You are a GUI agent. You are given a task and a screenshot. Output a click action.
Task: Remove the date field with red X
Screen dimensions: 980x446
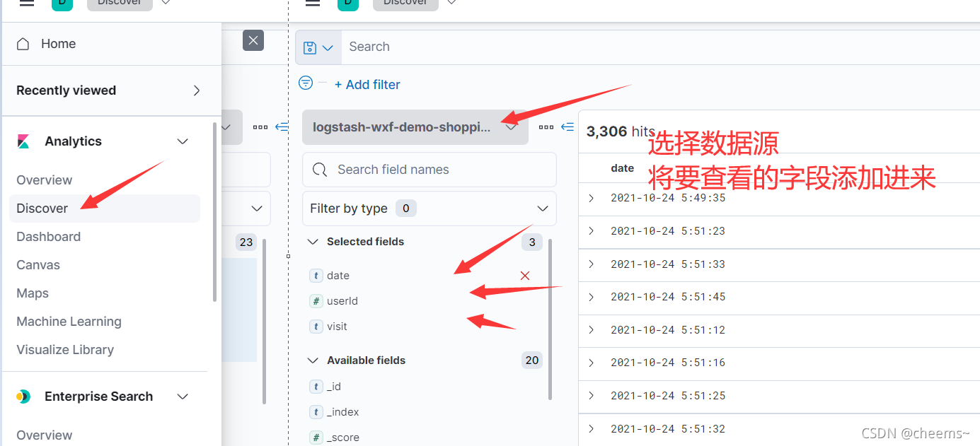tap(525, 276)
